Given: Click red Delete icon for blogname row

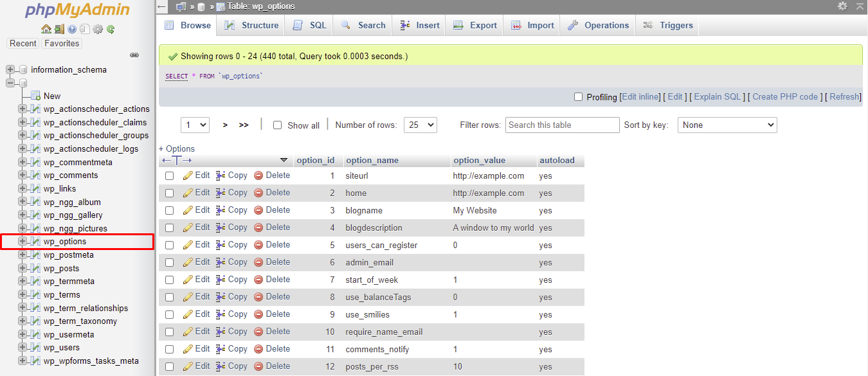Looking at the screenshot, I should pos(258,210).
